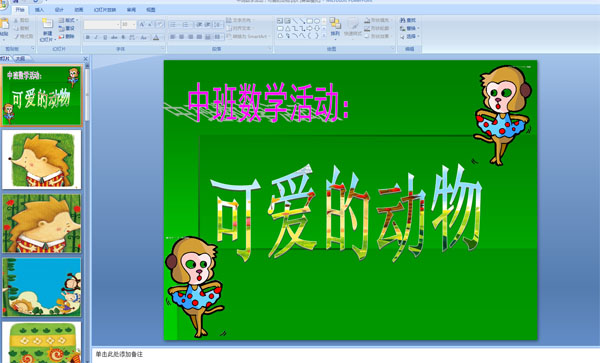Click the delete slide (删除) icon

click(x=67, y=36)
